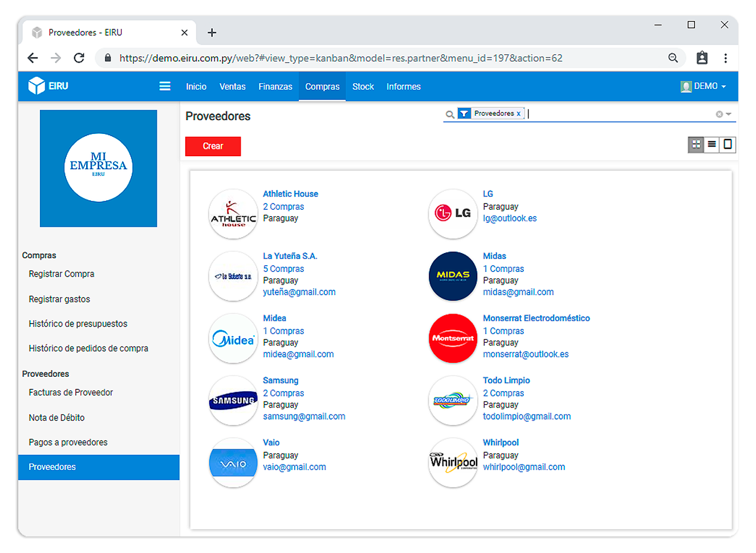Click the Vaio logo thumbnail
This screenshot has width=756, height=553.
pos(233,462)
